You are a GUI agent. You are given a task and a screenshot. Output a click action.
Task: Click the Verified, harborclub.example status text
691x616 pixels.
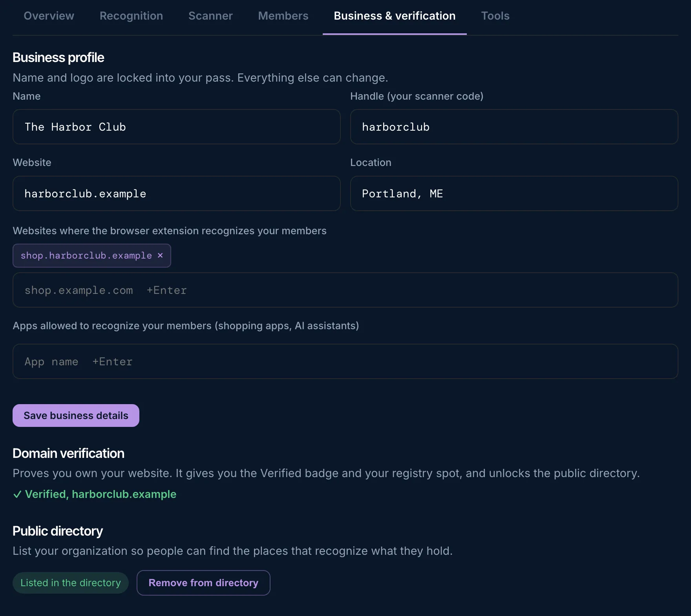coord(101,494)
